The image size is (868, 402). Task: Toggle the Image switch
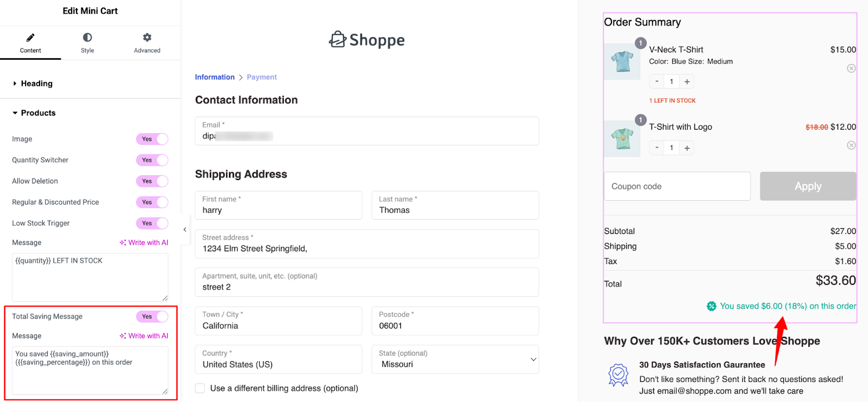pyautogui.click(x=152, y=139)
